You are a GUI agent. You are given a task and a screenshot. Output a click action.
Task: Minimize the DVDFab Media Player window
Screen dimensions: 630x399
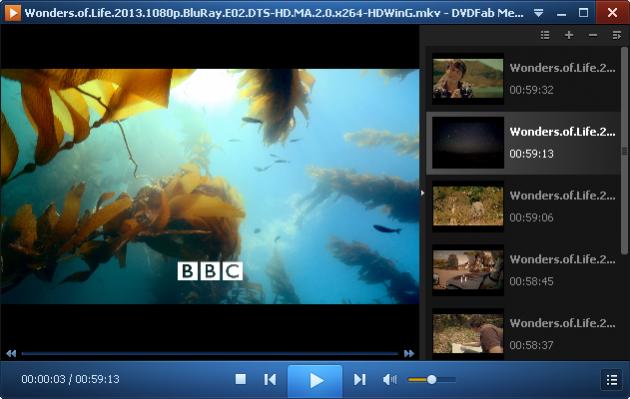561,13
